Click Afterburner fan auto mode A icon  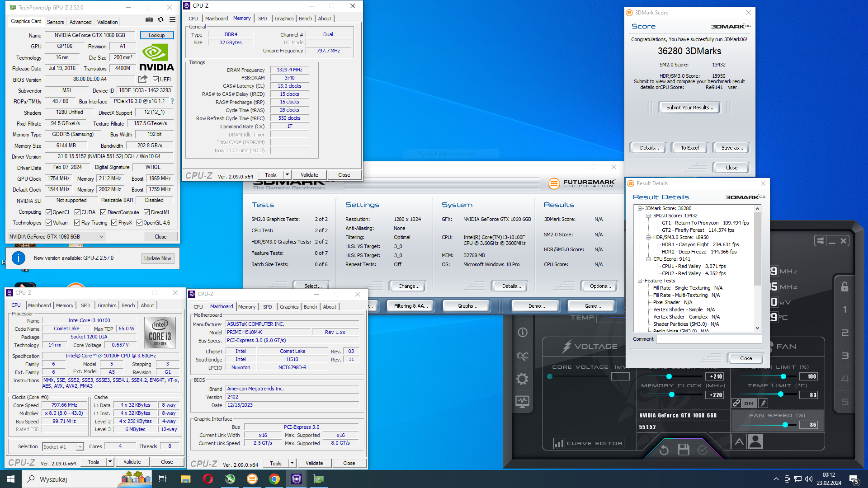739,441
